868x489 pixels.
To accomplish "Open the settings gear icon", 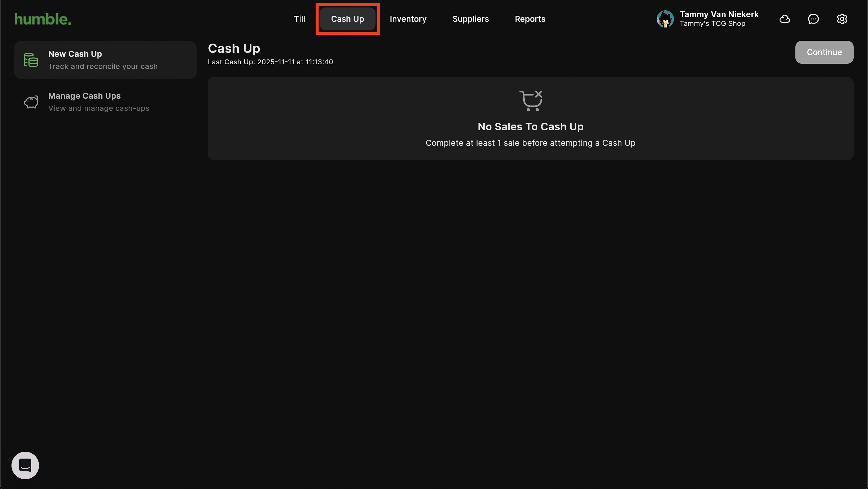I will (x=842, y=19).
